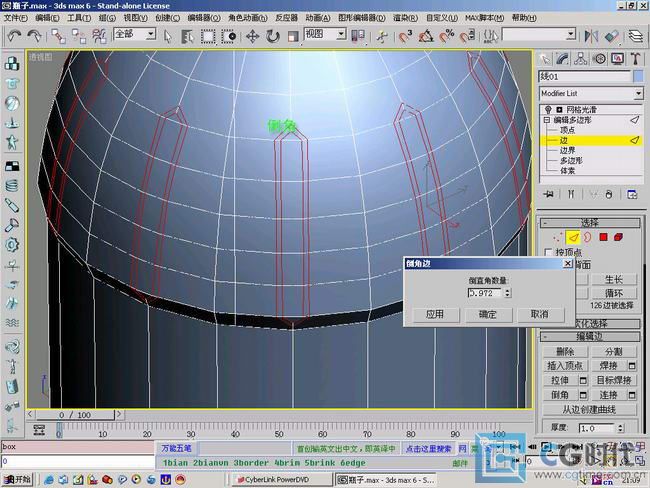Click the reactor Water waves icon
The height and width of the screenshot is (488, 650).
tap(12, 323)
